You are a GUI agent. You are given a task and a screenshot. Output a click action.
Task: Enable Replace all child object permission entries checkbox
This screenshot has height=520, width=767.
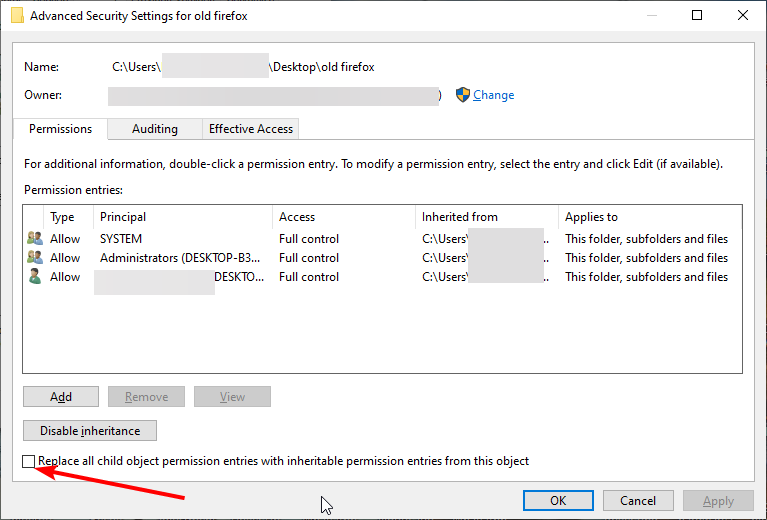click(28, 461)
